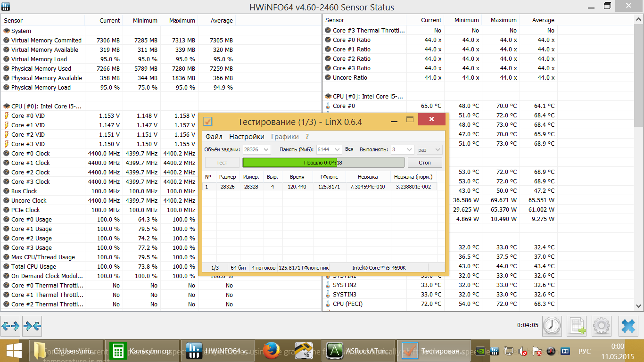Start logging with the sheet-plus icon
The image size is (644, 362).
577,326
